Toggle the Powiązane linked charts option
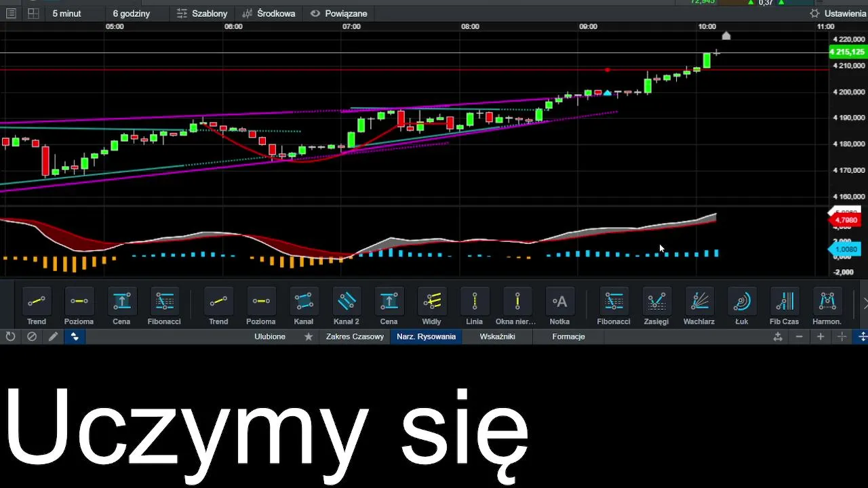Screen dimensions: 868x488 click(338, 14)
